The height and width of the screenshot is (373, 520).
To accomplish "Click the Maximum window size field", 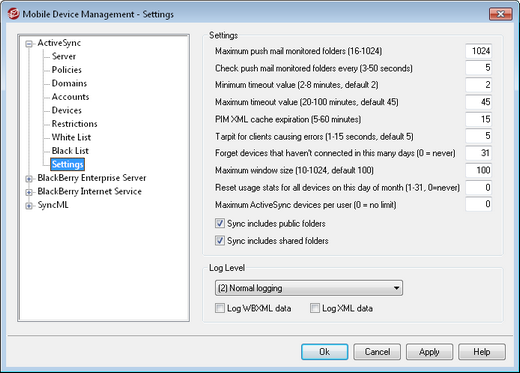I will click(478, 170).
